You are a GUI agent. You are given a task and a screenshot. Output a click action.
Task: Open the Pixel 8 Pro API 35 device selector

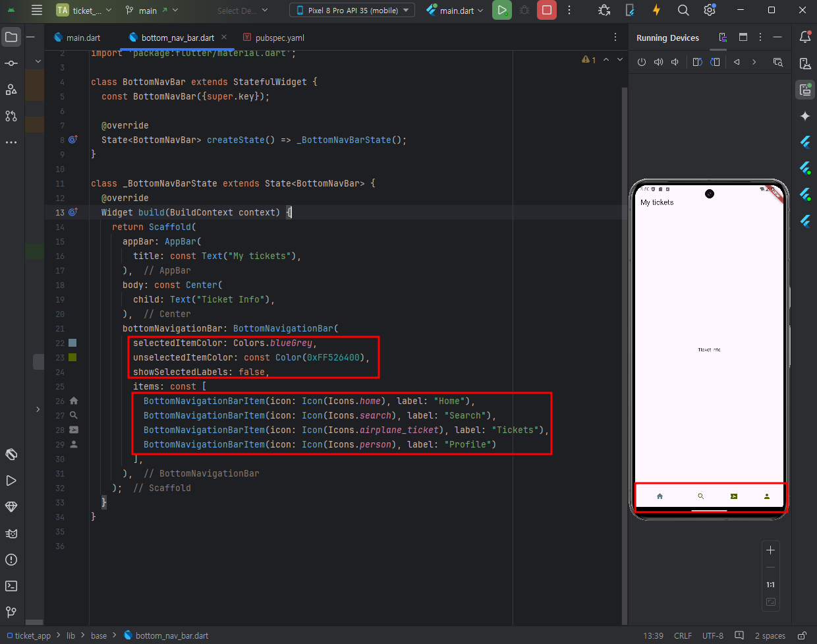(352, 11)
